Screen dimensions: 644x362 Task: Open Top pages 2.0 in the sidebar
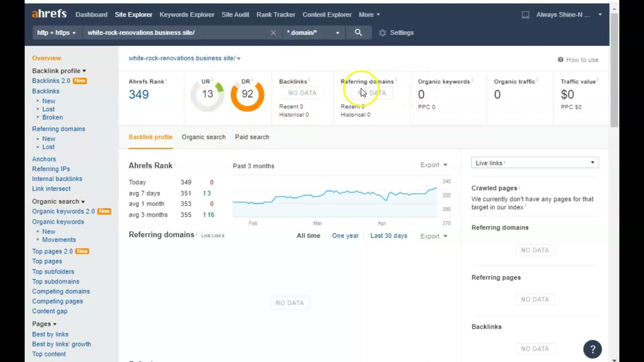52,251
